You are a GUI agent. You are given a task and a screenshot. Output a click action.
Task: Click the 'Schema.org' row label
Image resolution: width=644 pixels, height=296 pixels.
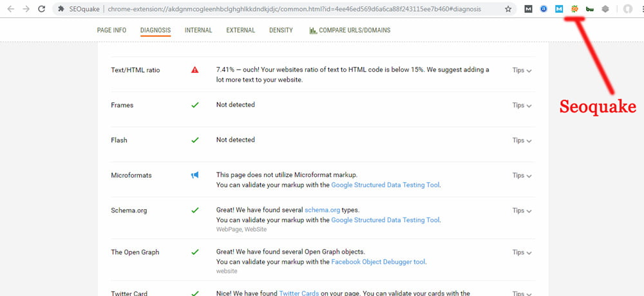[129, 210]
